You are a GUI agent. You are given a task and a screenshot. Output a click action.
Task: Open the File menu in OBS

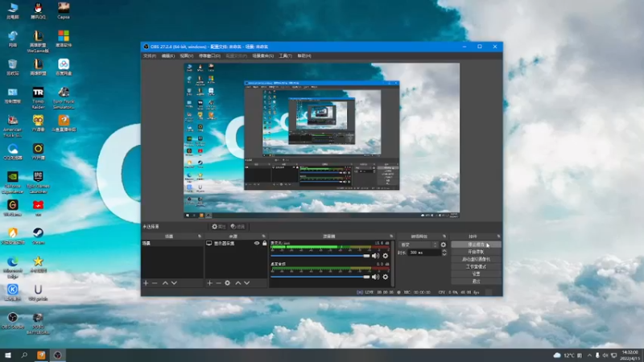[150, 56]
